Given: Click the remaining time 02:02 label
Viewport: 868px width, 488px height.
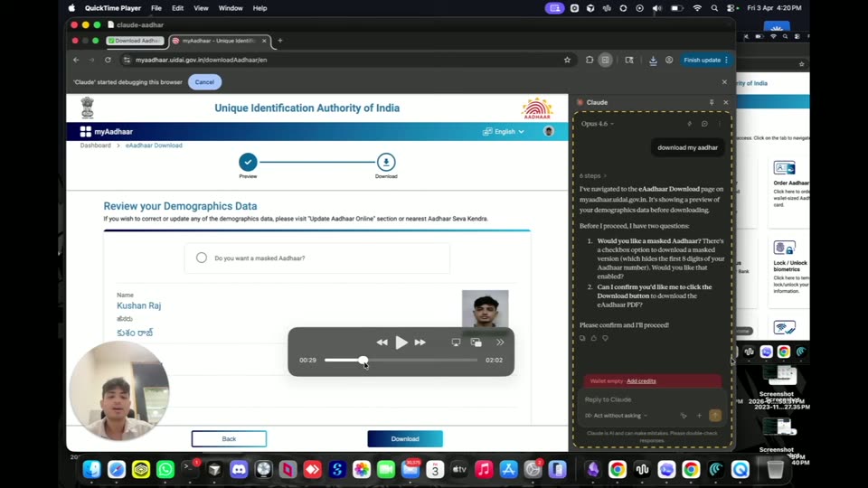Looking at the screenshot, I should click(494, 361).
